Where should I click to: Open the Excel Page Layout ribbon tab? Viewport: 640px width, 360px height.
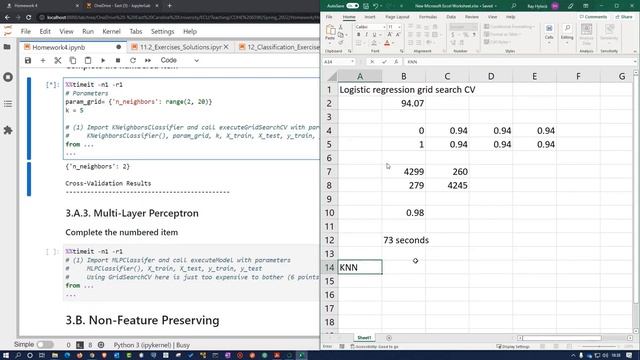click(397, 17)
